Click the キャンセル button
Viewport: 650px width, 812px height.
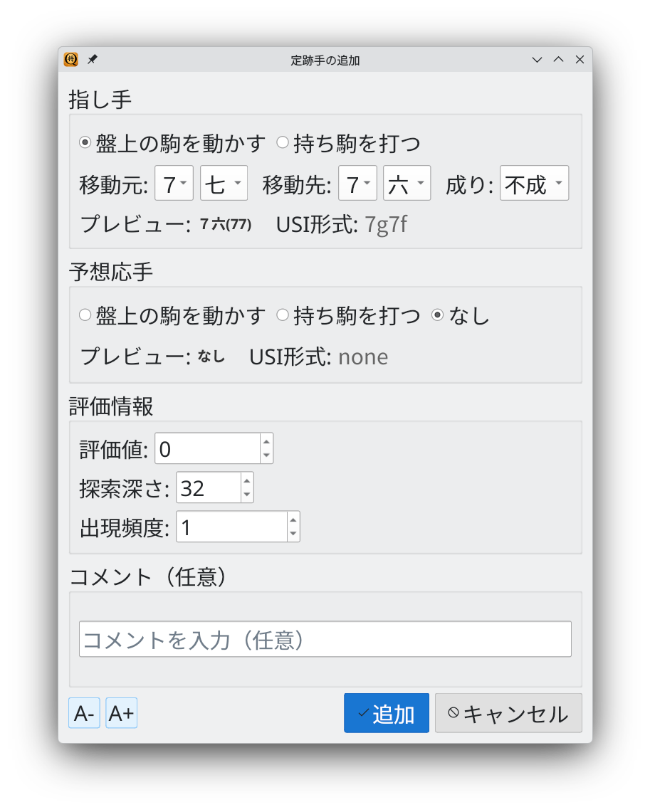click(x=508, y=712)
